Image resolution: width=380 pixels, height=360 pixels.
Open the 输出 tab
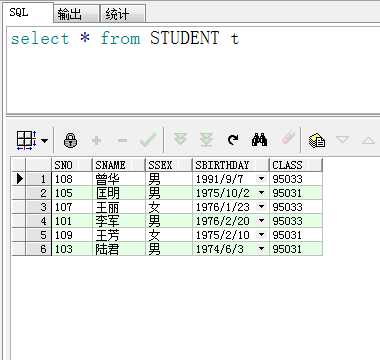click(76, 14)
